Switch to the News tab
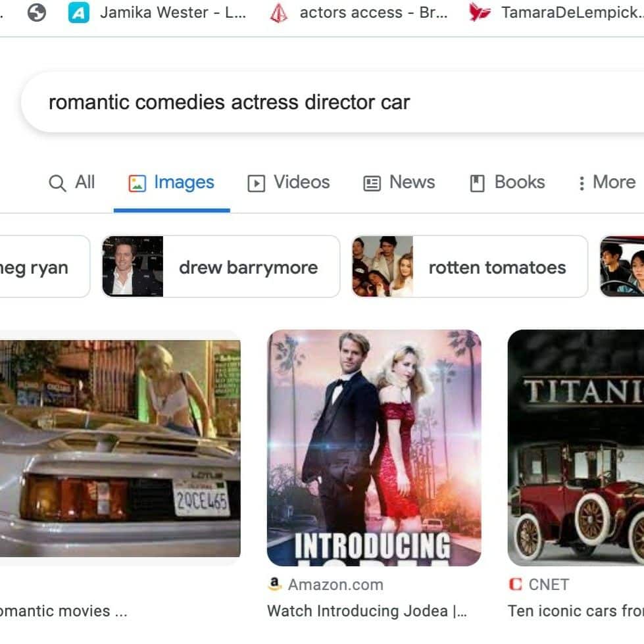This screenshot has width=644, height=644. pyautogui.click(x=399, y=182)
